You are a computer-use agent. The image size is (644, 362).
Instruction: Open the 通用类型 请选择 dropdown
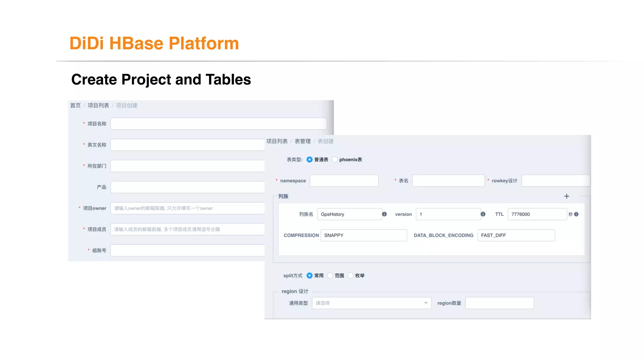click(x=371, y=303)
